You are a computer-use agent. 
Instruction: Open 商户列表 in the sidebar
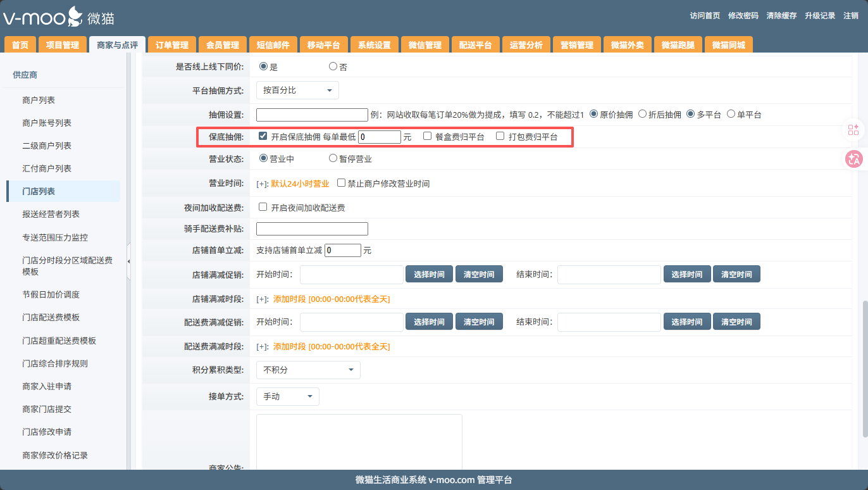click(39, 100)
